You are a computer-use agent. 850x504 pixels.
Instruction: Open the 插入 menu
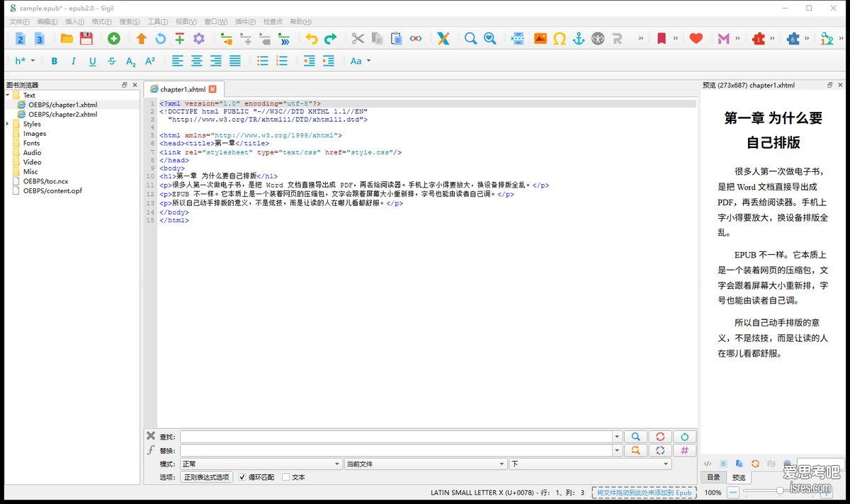click(x=75, y=22)
